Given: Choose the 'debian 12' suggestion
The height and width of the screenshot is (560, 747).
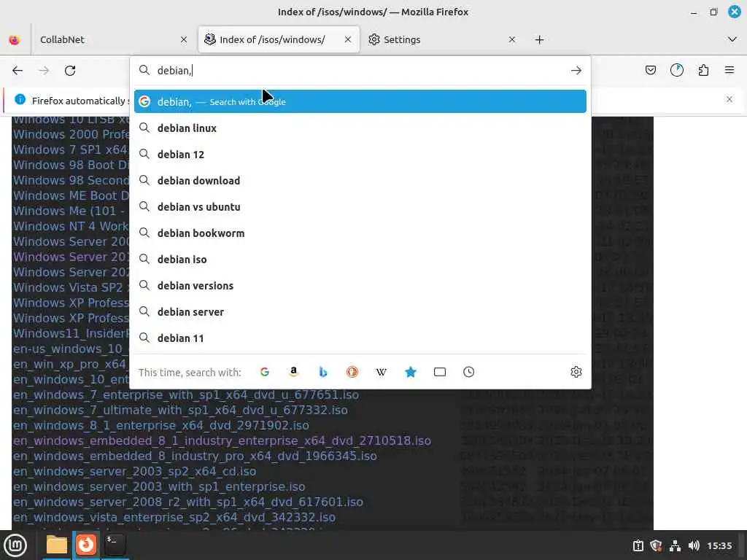Looking at the screenshot, I should [360, 155].
